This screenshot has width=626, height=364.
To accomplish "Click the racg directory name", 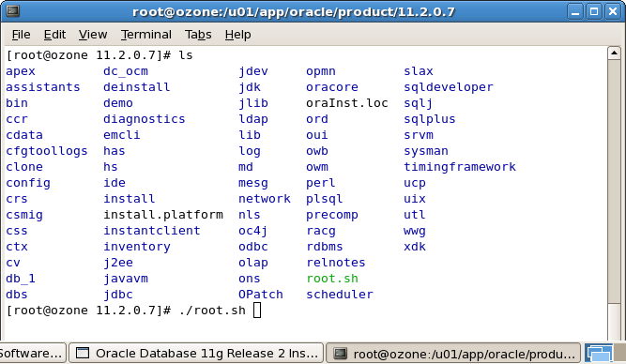I will (321, 231).
